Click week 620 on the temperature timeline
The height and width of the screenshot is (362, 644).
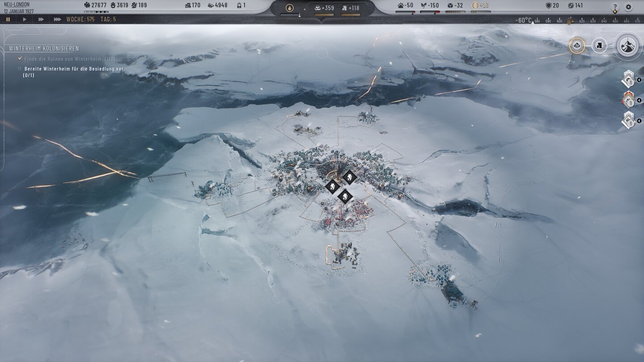(x=582, y=21)
